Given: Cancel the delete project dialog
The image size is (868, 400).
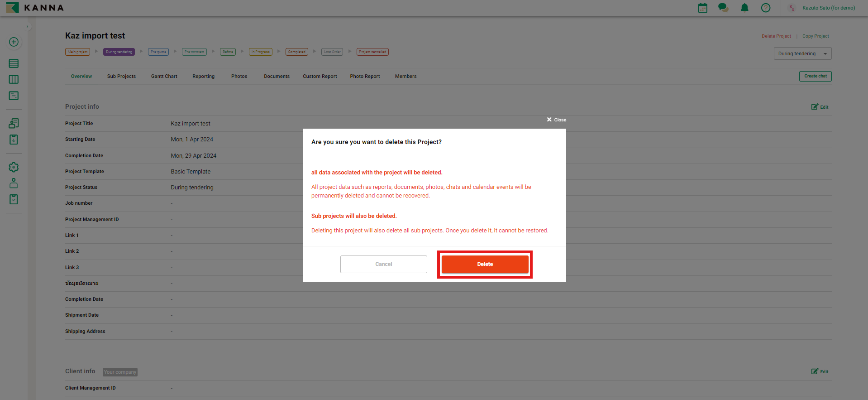Looking at the screenshot, I should pyautogui.click(x=383, y=264).
